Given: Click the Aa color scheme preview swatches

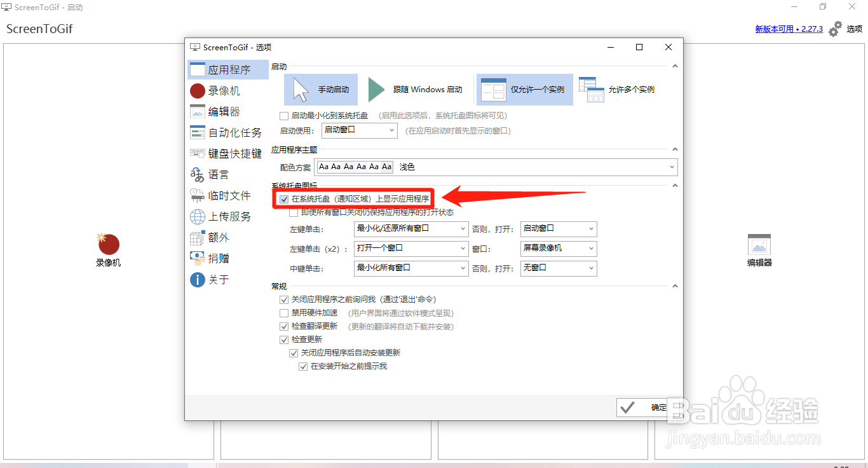Looking at the screenshot, I should (355, 167).
